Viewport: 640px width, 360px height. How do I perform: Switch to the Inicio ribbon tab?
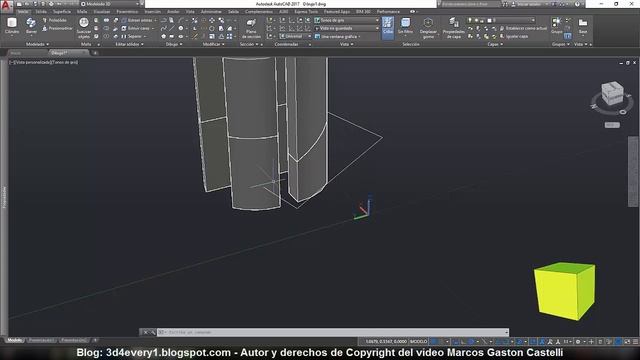click(x=23, y=11)
